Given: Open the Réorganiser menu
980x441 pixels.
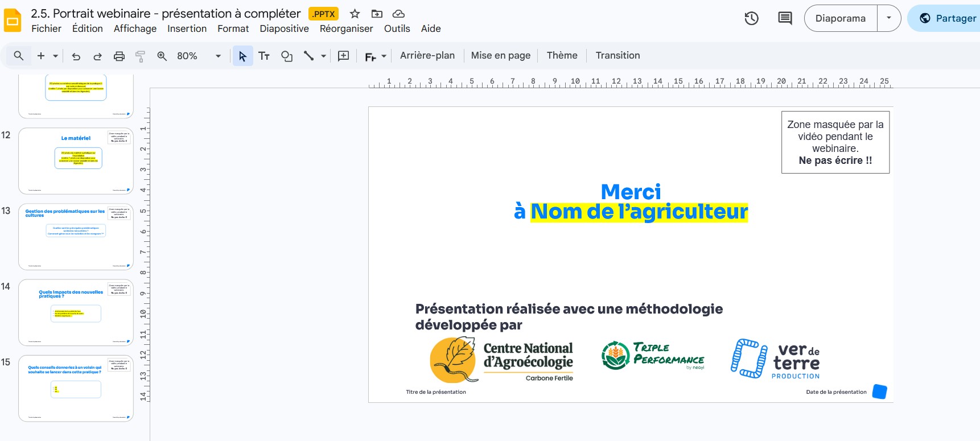Looking at the screenshot, I should (x=346, y=28).
